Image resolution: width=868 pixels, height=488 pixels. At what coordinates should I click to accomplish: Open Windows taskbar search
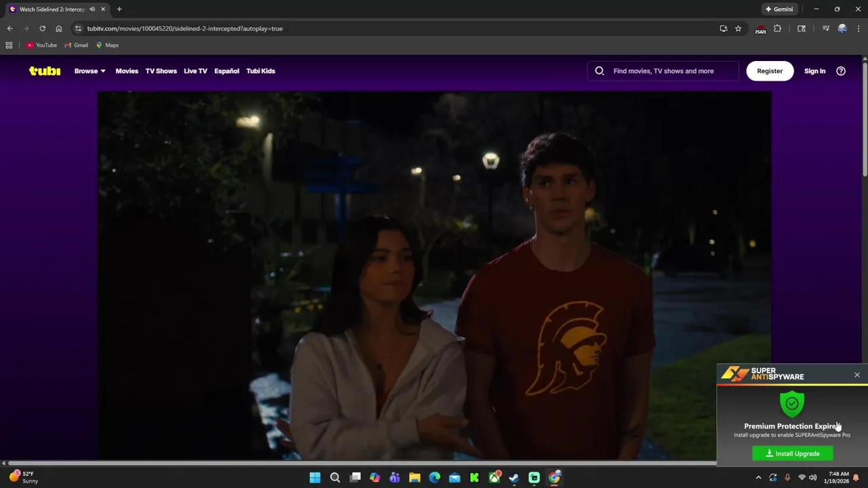tap(335, 478)
